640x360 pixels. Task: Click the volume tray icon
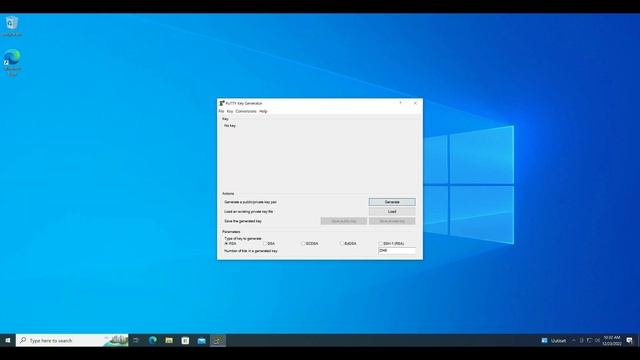coord(597,340)
